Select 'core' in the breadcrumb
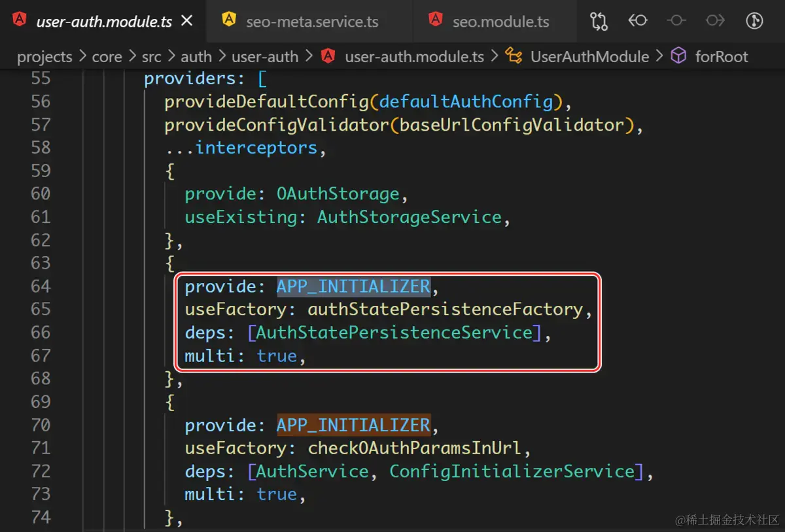The height and width of the screenshot is (532, 785). point(107,57)
